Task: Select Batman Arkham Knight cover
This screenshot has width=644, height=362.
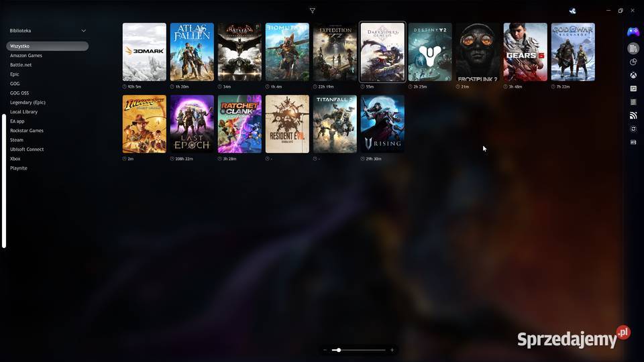Action: tap(239, 52)
